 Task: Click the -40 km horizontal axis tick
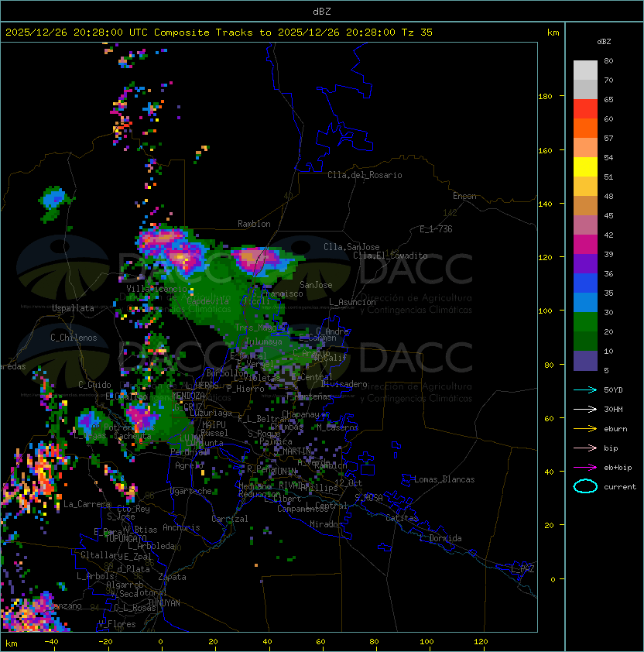pyautogui.click(x=51, y=642)
